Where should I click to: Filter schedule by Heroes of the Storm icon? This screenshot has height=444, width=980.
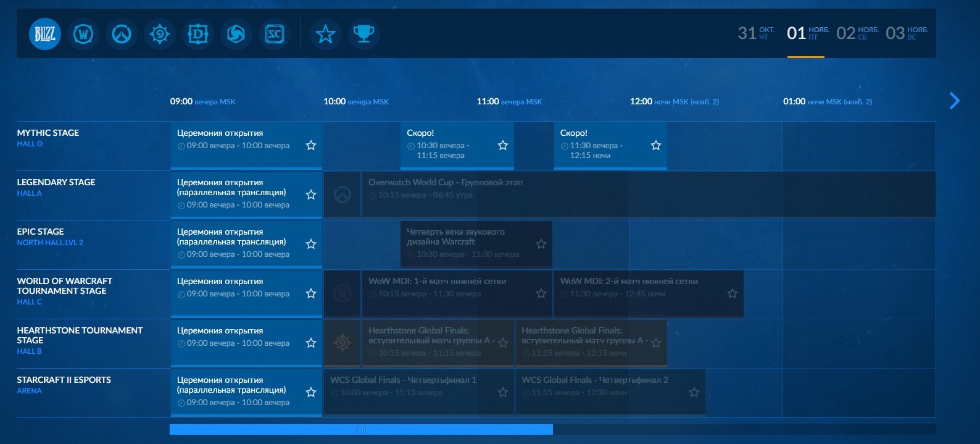236,34
